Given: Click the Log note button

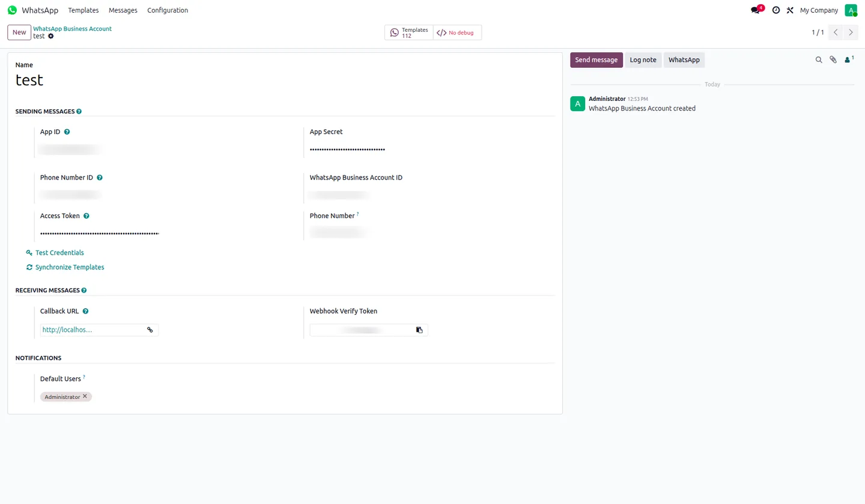Looking at the screenshot, I should pos(643,60).
